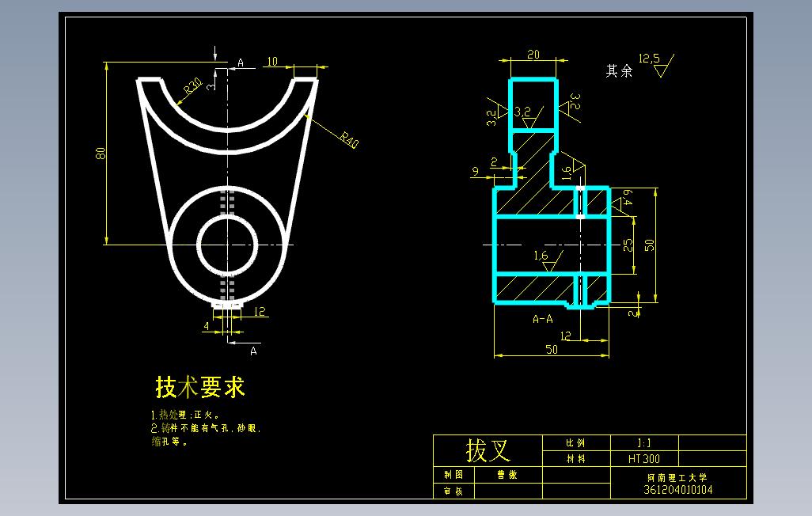
Task: Select the 4 slot width dimension
Action: (x=206, y=326)
